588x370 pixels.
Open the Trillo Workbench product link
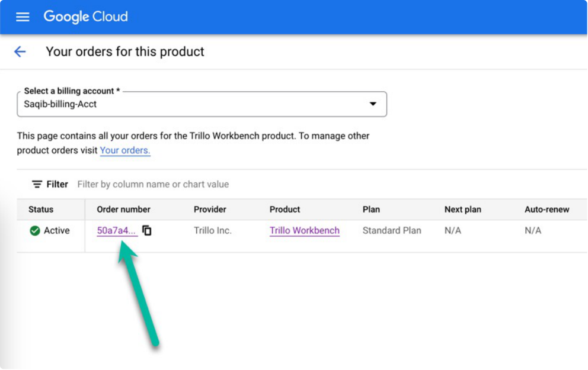coord(305,231)
